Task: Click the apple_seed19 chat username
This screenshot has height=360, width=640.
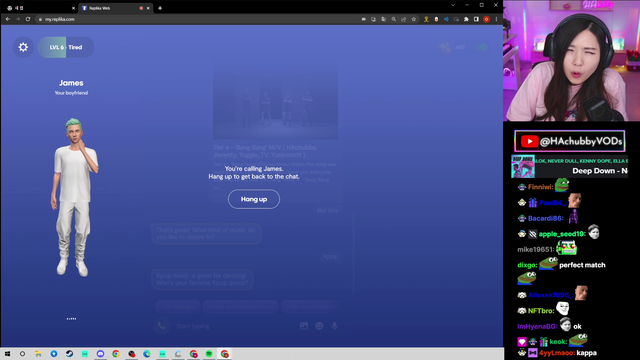Action: 562,234
